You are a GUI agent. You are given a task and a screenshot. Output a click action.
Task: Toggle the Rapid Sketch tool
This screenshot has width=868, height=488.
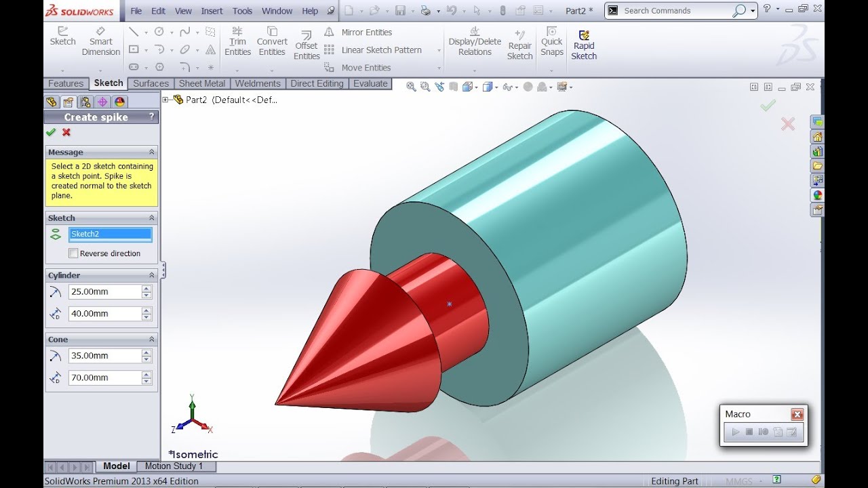[583, 45]
